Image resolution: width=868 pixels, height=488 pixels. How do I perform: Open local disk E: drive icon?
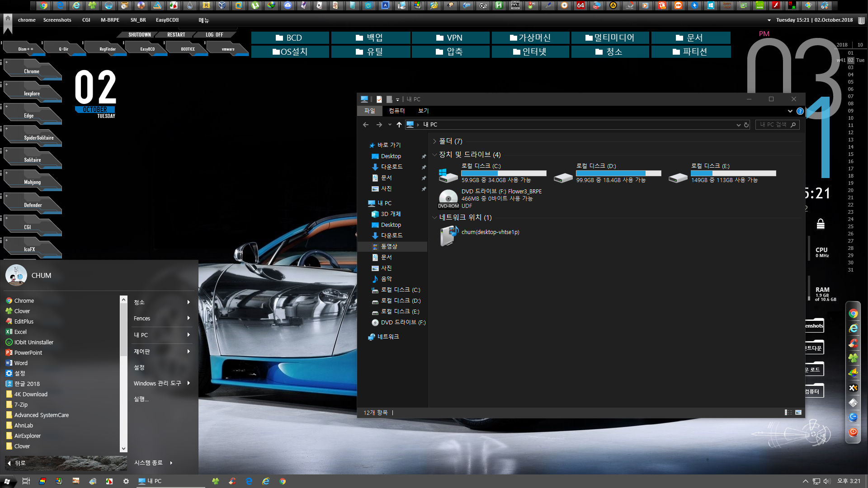tap(678, 177)
